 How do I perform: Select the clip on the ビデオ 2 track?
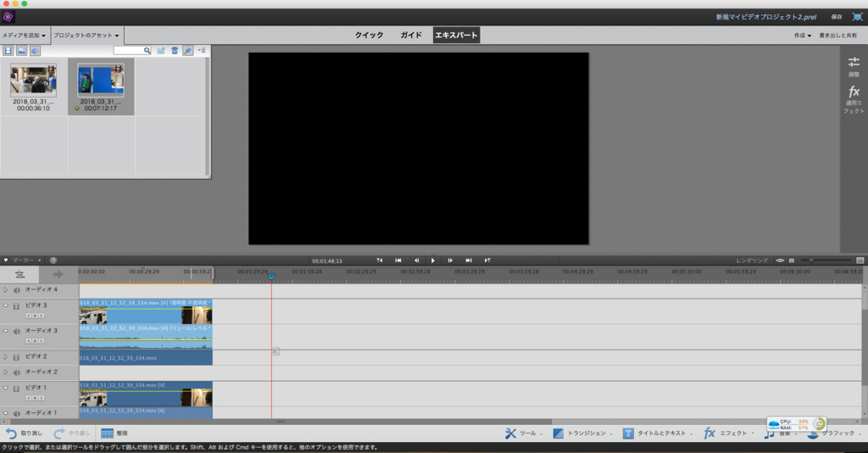(x=146, y=358)
